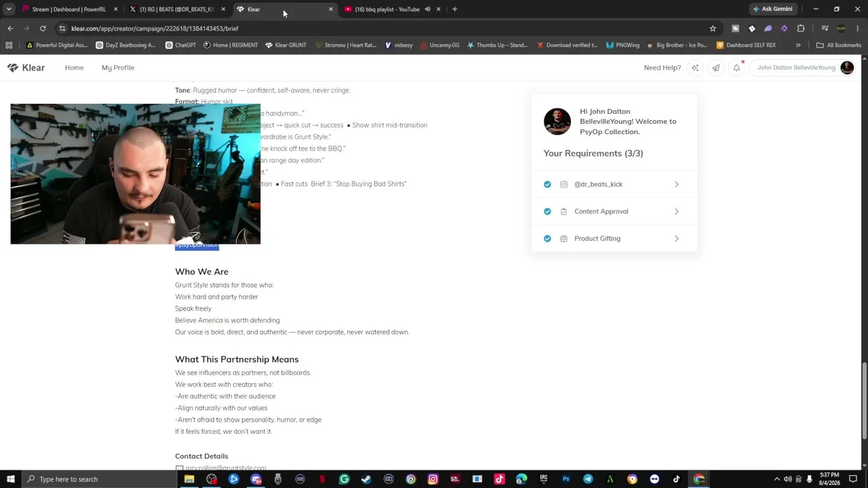The width and height of the screenshot is (868, 488).
Task: Click the highlighted hashtag text below the video
Action: pyautogui.click(x=197, y=246)
